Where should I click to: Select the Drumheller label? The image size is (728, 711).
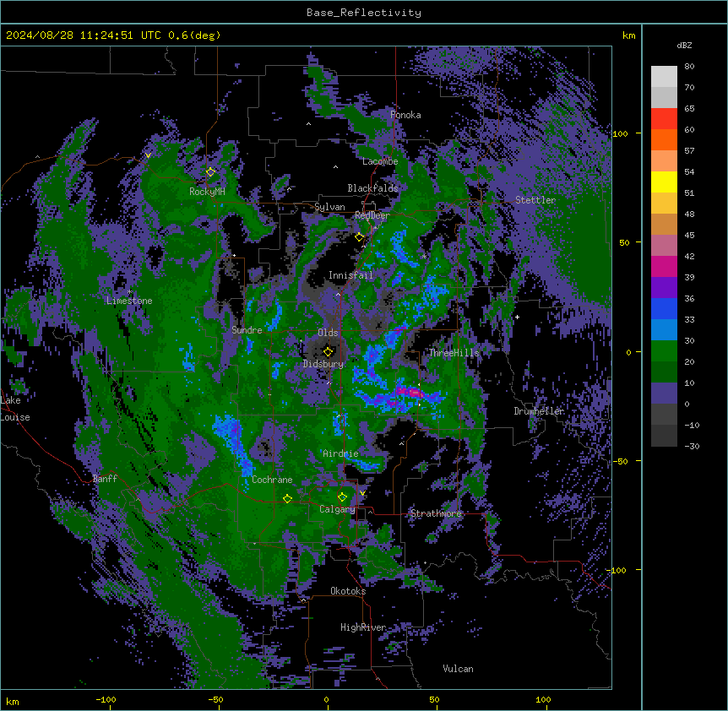pyautogui.click(x=539, y=411)
